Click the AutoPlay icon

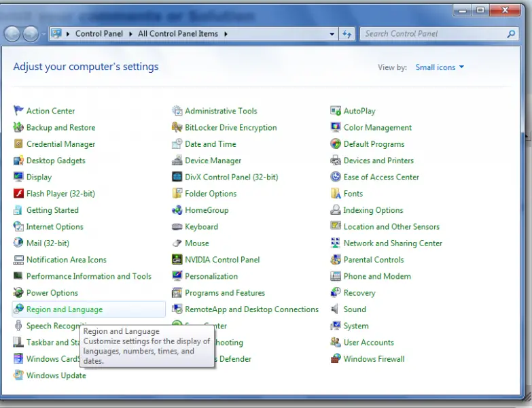click(x=336, y=111)
